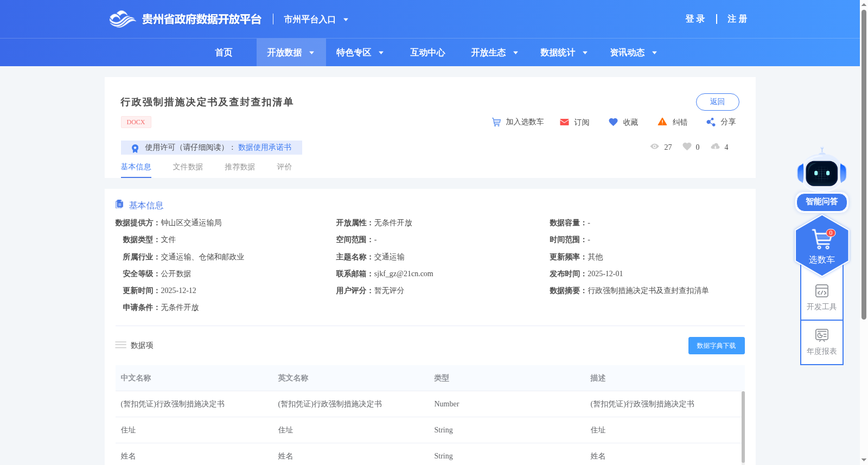Click the 描述 column header

[x=598, y=378]
